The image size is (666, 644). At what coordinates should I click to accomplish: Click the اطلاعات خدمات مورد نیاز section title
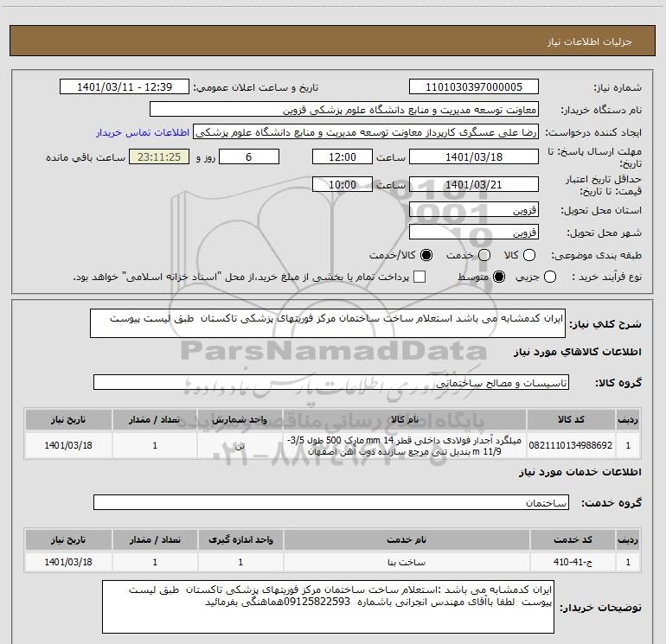click(x=580, y=472)
